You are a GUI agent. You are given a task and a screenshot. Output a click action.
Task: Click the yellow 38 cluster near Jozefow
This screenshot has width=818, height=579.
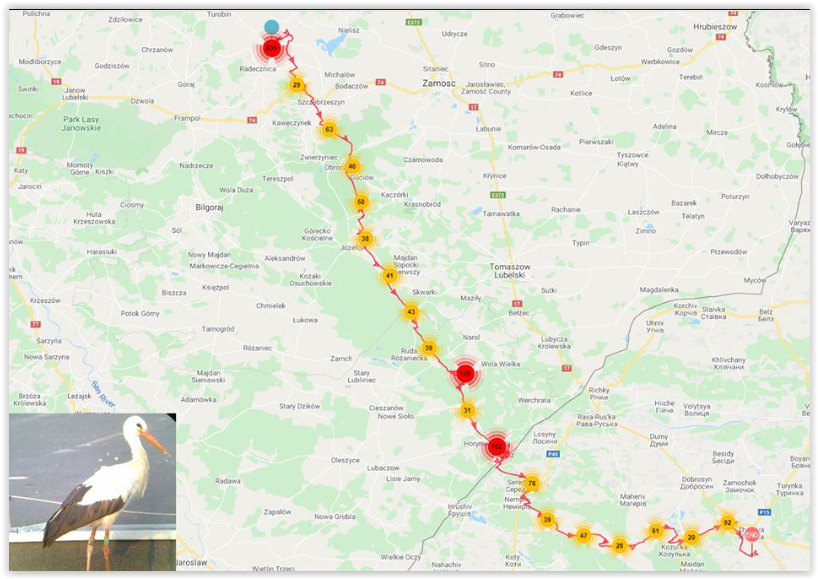[x=366, y=239]
